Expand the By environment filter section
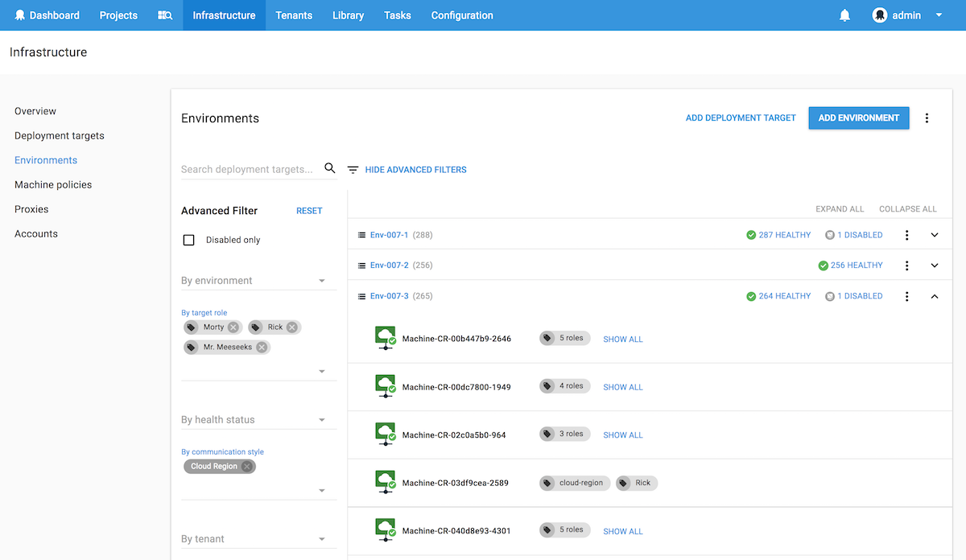This screenshot has width=966, height=560. click(x=321, y=280)
